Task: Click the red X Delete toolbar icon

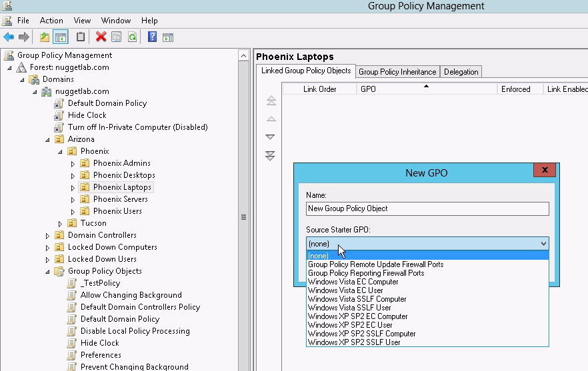Action: pyautogui.click(x=101, y=37)
